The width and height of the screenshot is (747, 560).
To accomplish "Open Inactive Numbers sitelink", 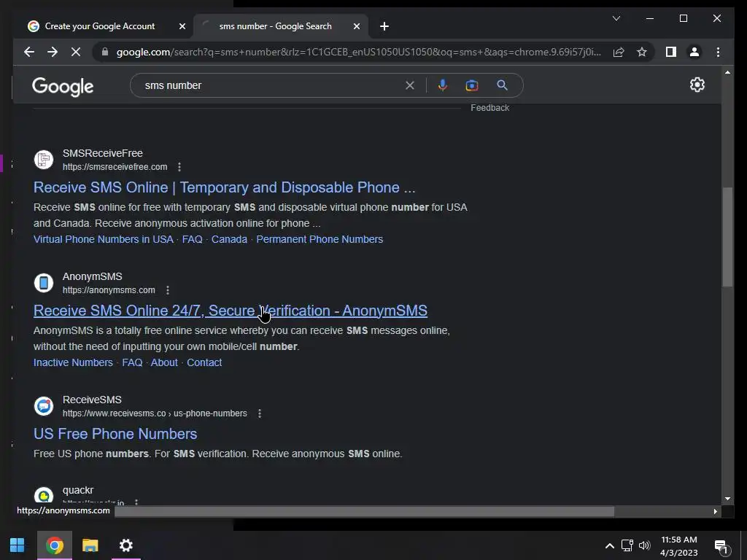I will tap(73, 362).
